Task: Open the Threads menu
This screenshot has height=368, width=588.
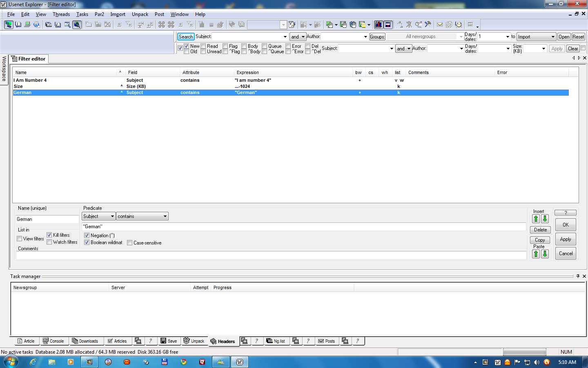Action: pyautogui.click(x=61, y=14)
